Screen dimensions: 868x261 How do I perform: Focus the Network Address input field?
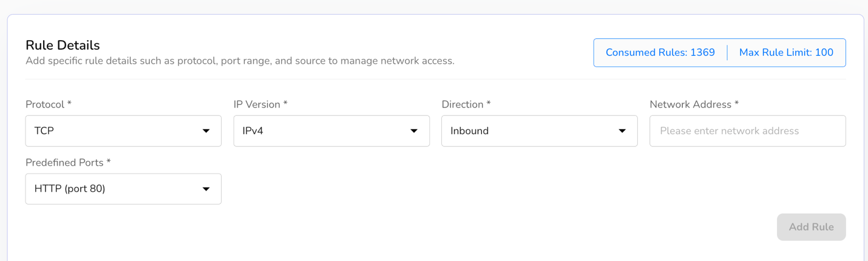tap(747, 131)
